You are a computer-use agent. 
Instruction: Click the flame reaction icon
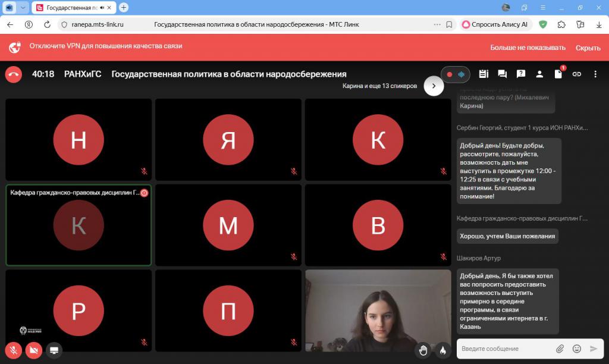(x=442, y=350)
